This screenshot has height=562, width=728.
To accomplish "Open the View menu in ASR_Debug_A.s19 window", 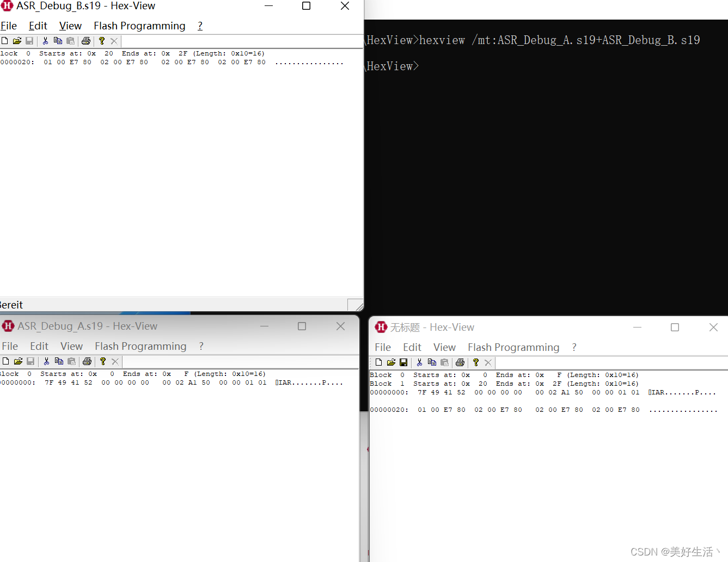I will [71, 346].
